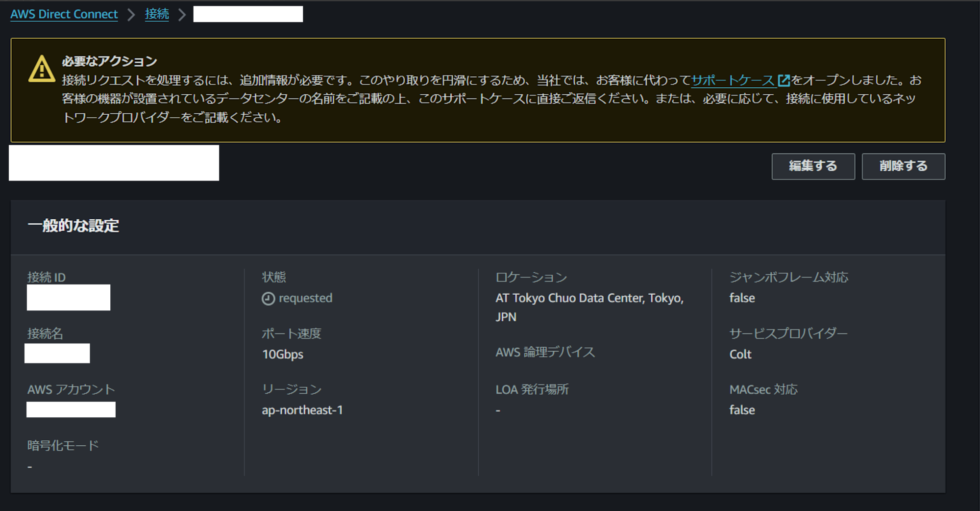
Task: Click the LOA 発行場所 label
Action: point(532,389)
